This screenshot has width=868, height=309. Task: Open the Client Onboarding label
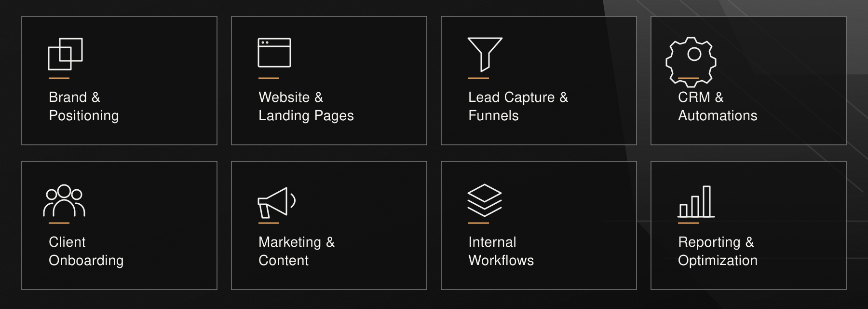[86, 251]
